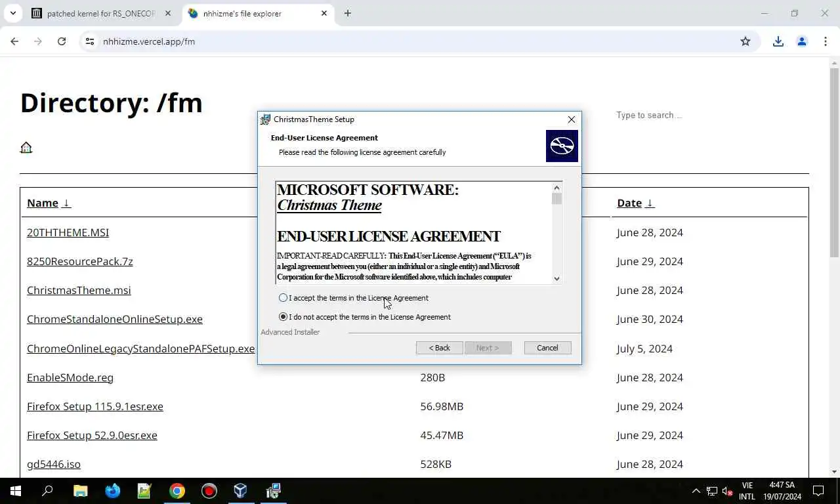This screenshot has width=840, height=504.
Task: Open site information icon in address bar
Action: [x=90, y=41]
